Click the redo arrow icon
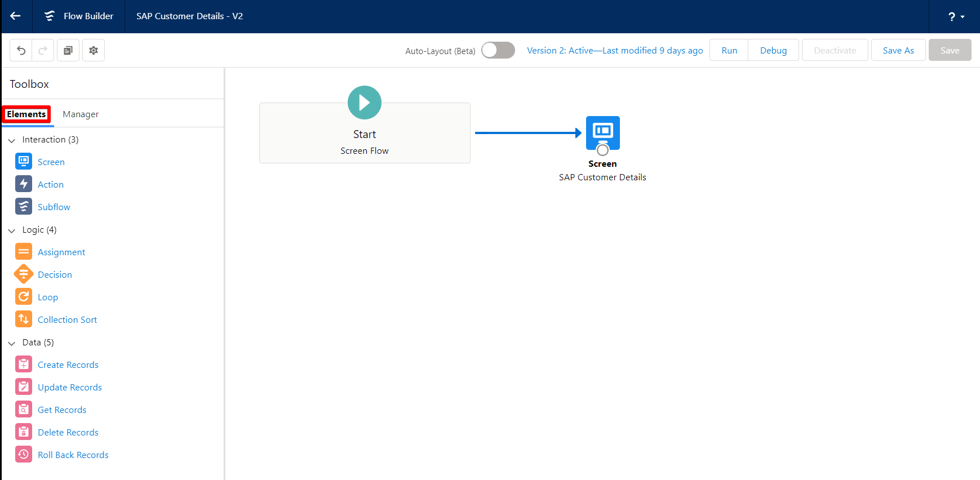The width and height of the screenshot is (980, 480). [43, 51]
